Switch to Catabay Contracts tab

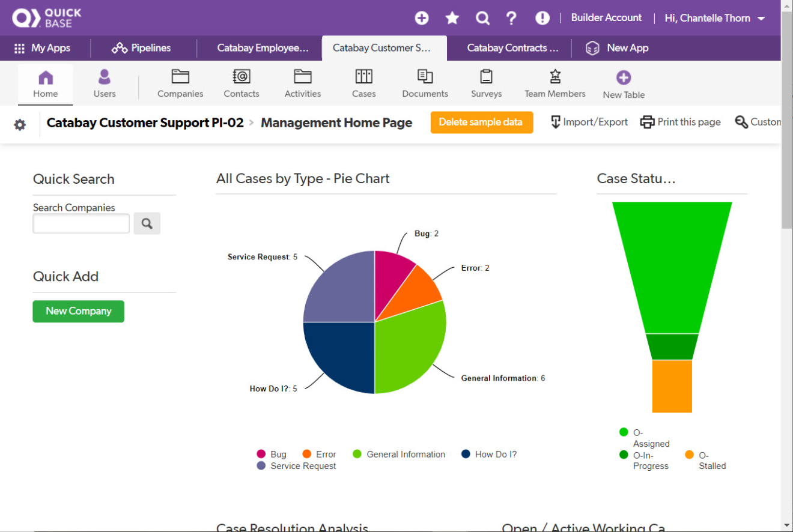(512, 48)
